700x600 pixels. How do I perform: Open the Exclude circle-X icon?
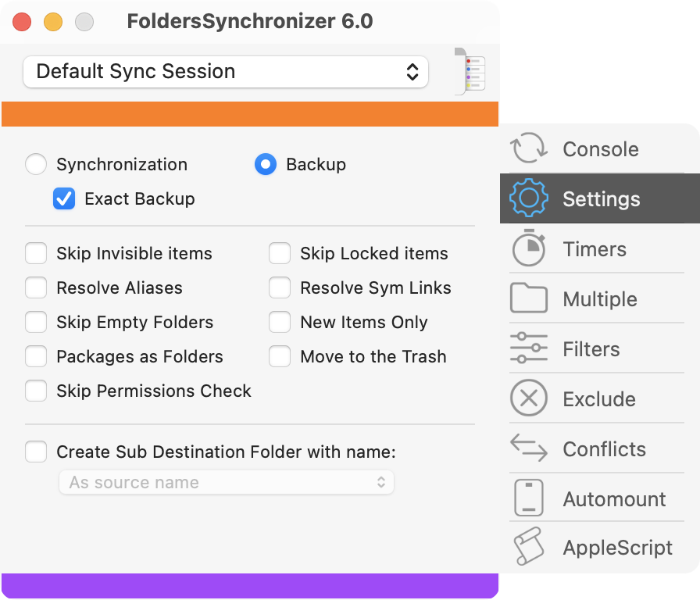(529, 398)
